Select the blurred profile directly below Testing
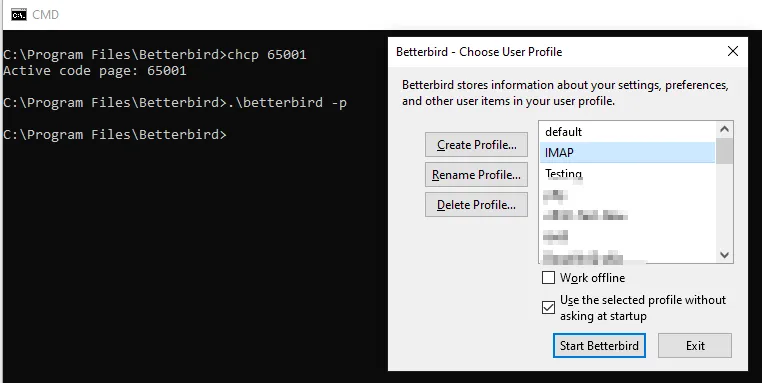Image resolution: width=762 pixels, height=383 pixels. (627, 195)
